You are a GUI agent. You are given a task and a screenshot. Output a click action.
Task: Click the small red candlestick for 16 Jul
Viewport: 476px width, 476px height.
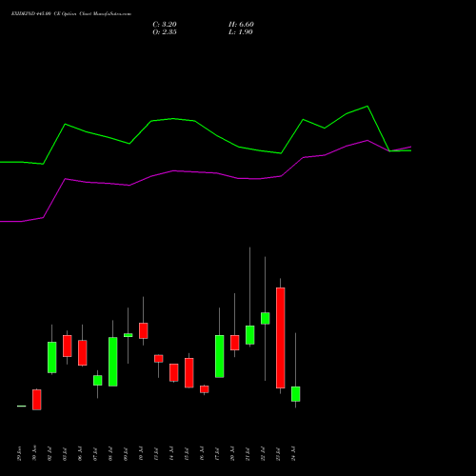click(205, 389)
